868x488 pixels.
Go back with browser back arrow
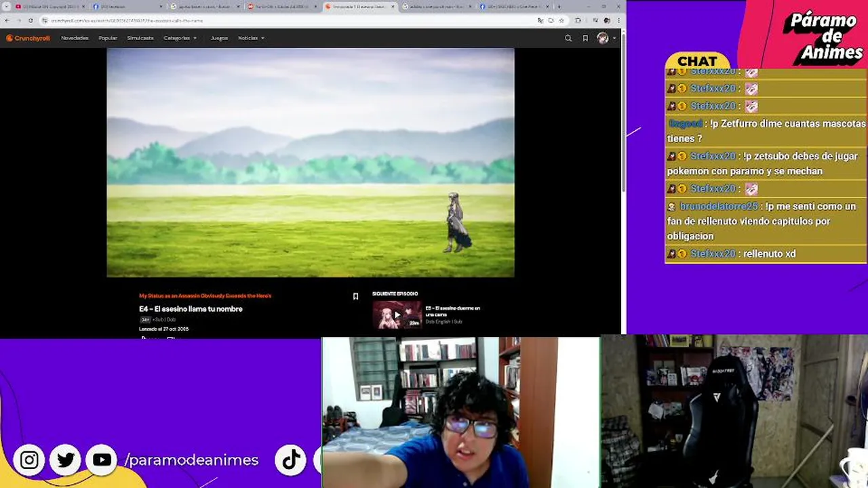coord(8,20)
